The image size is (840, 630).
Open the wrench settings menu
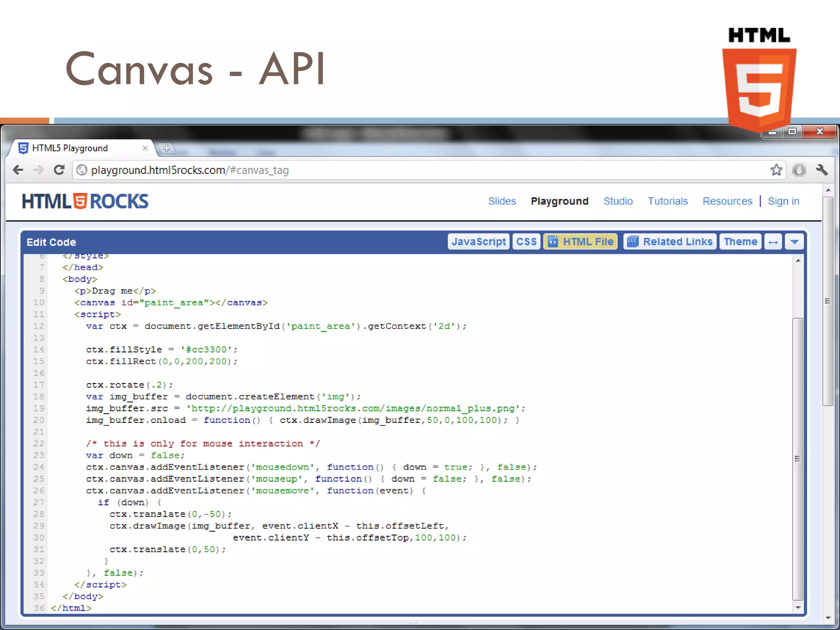(822, 170)
